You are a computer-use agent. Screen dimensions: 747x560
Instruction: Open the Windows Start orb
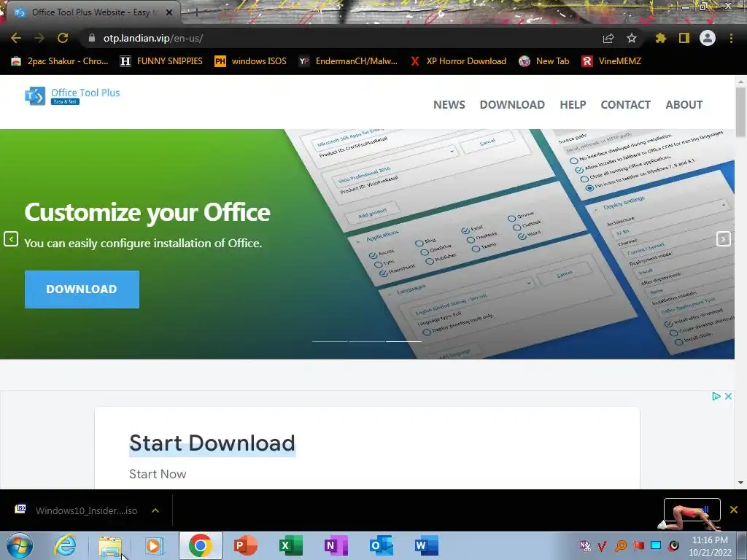coord(20,545)
